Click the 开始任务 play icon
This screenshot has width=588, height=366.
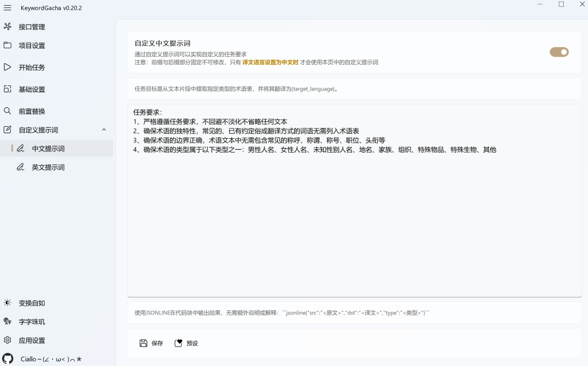7,67
